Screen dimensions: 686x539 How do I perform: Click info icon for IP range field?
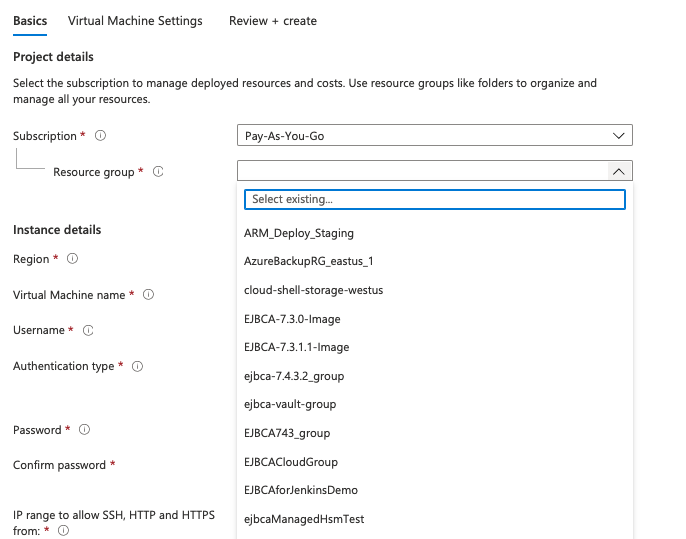tap(63, 531)
